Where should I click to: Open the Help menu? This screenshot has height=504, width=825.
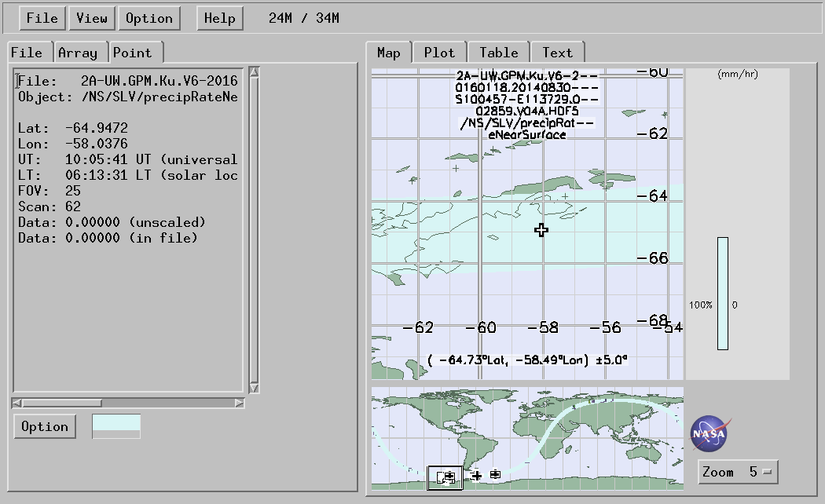click(x=219, y=18)
